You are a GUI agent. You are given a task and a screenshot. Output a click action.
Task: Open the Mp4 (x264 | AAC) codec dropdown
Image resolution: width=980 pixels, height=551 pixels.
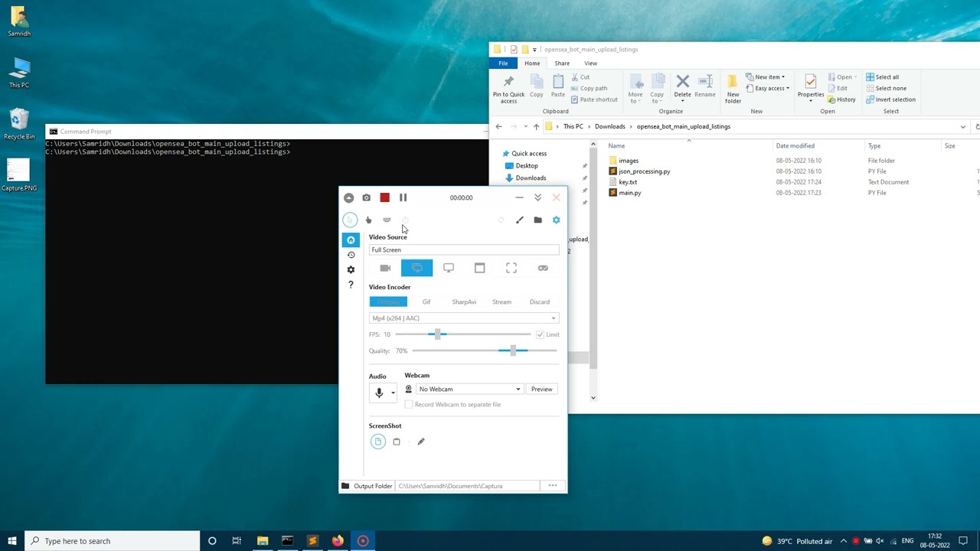pos(464,318)
